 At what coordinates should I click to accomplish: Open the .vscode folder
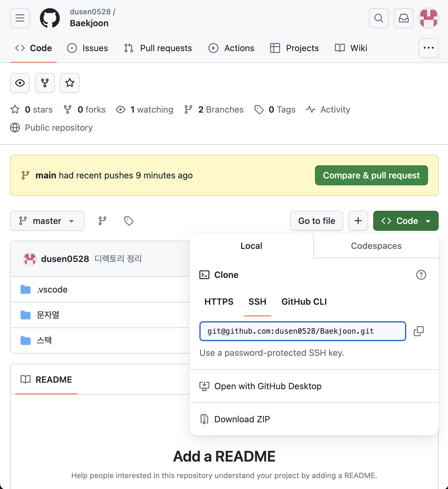click(x=52, y=289)
